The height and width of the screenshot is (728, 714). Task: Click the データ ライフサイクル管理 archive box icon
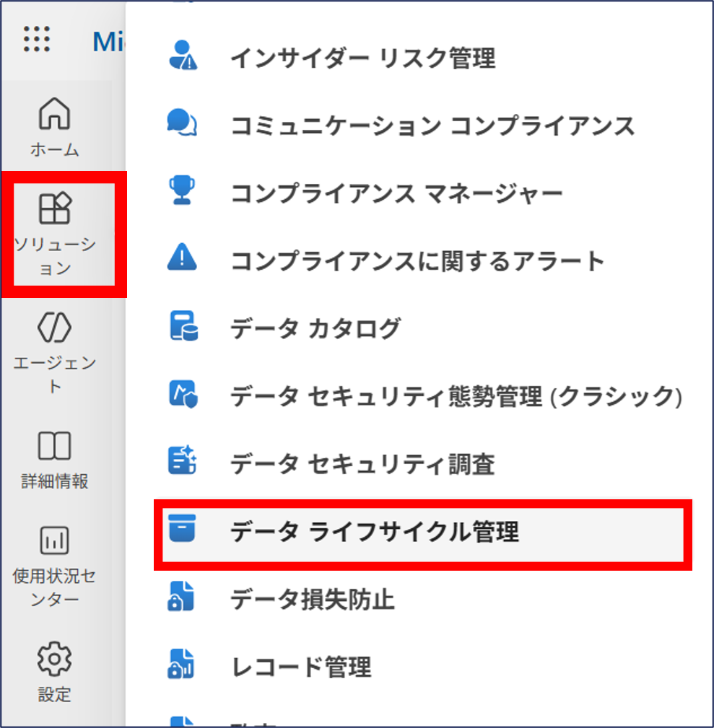[182, 528]
